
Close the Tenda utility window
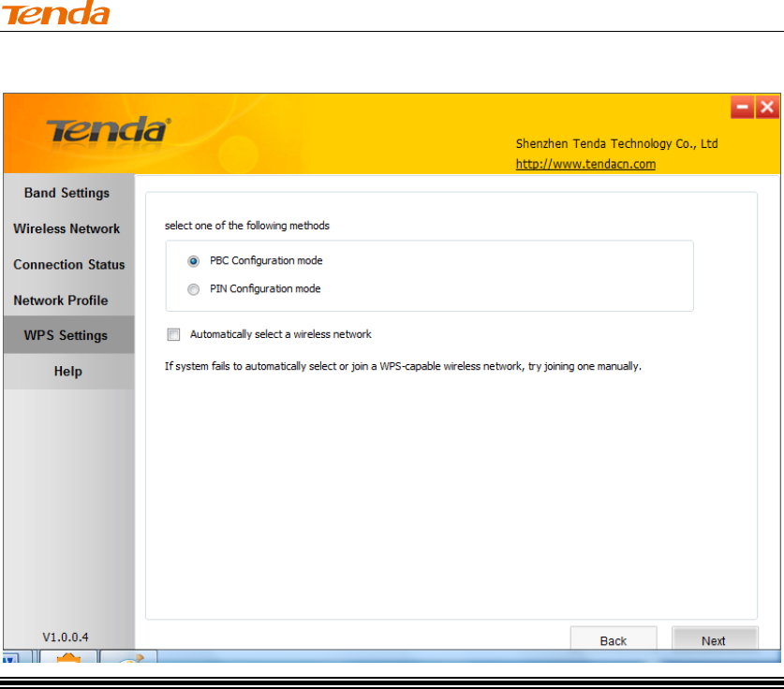pos(767,107)
